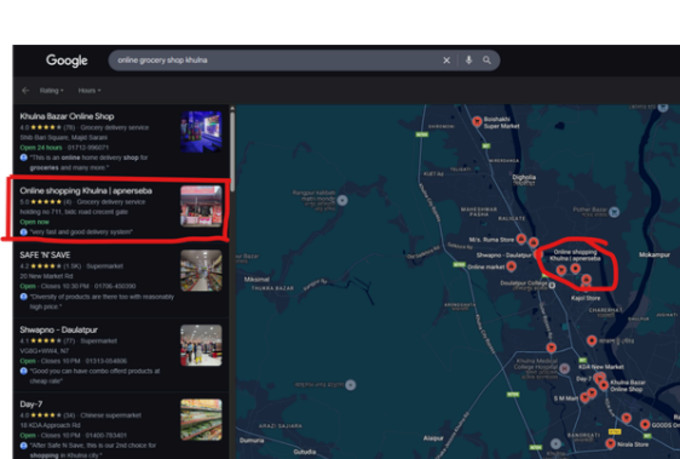The width and height of the screenshot is (680, 459).
Task: Click the Day-7 shelf photo thumbnail
Action: (x=201, y=420)
